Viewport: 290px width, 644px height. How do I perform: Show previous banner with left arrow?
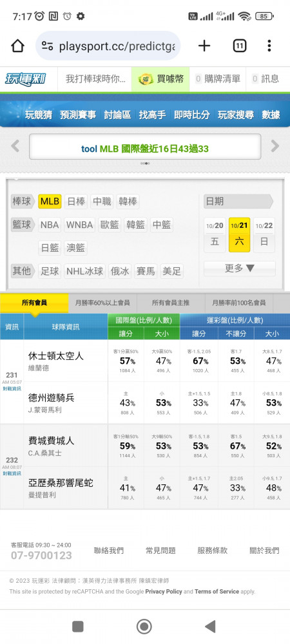click(x=15, y=146)
